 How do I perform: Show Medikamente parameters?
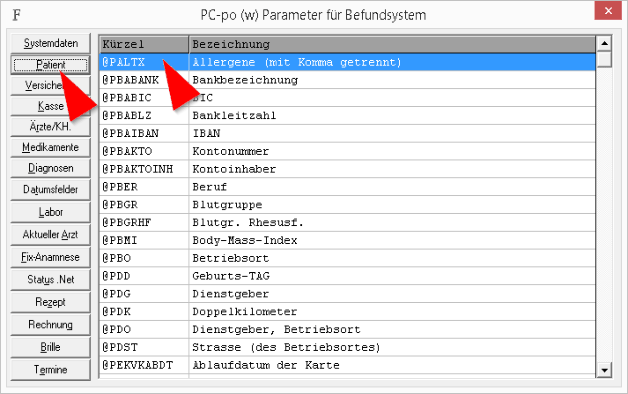[x=50, y=147]
